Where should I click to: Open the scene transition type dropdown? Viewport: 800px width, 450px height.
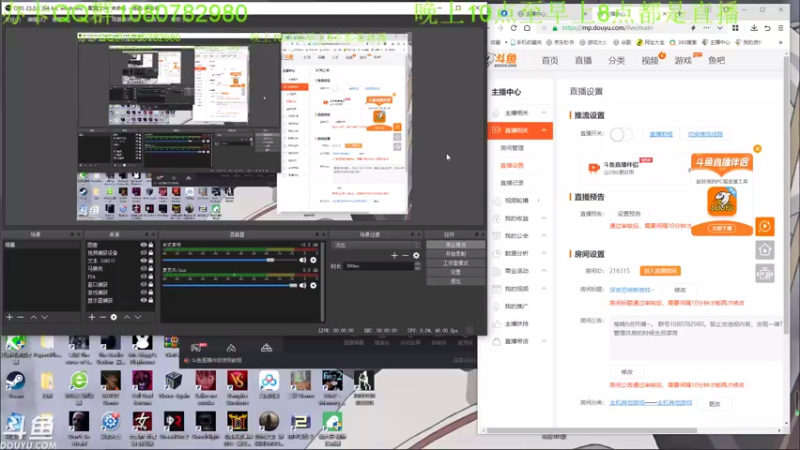tap(376, 245)
